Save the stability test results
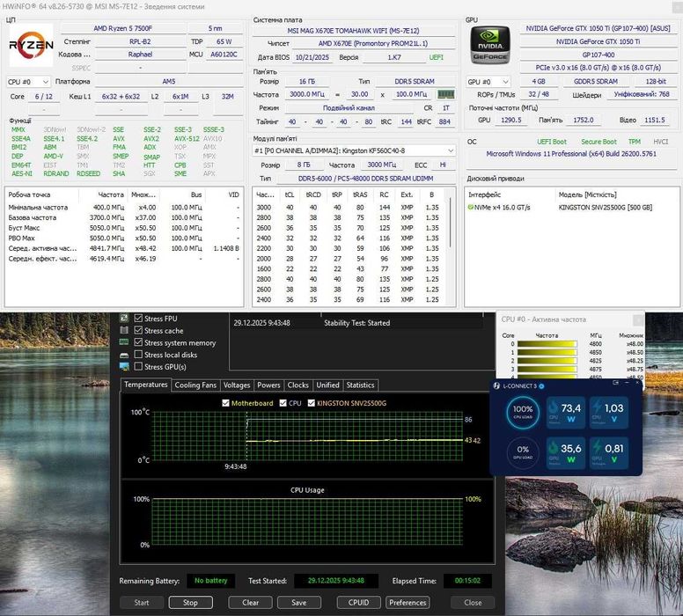Image resolution: width=683 pixels, height=616 pixels. pyautogui.click(x=299, y=603)
